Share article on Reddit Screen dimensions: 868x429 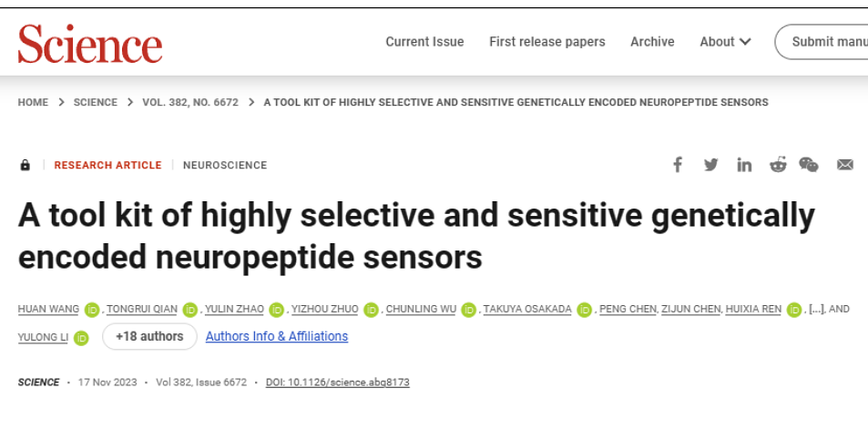pyautogui.click(x=778, y=165)
